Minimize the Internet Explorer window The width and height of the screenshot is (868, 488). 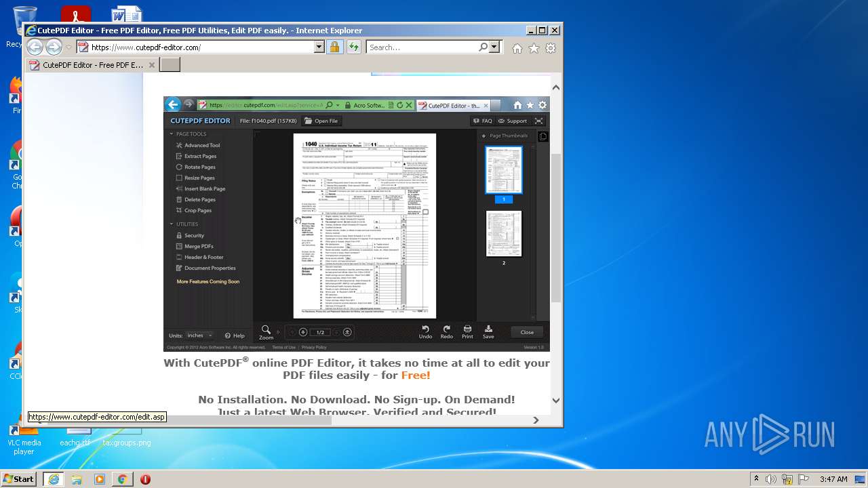click(x=530, y=30)
